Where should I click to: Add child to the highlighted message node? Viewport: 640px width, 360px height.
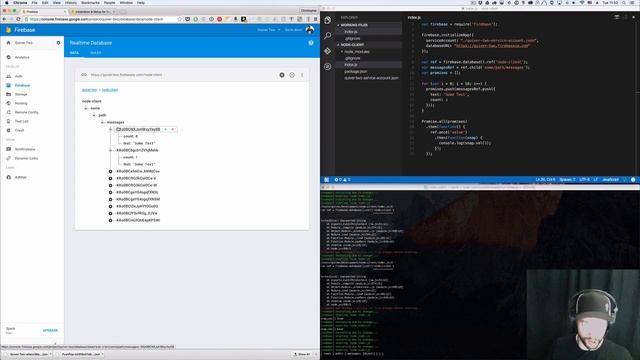[166, 129]
